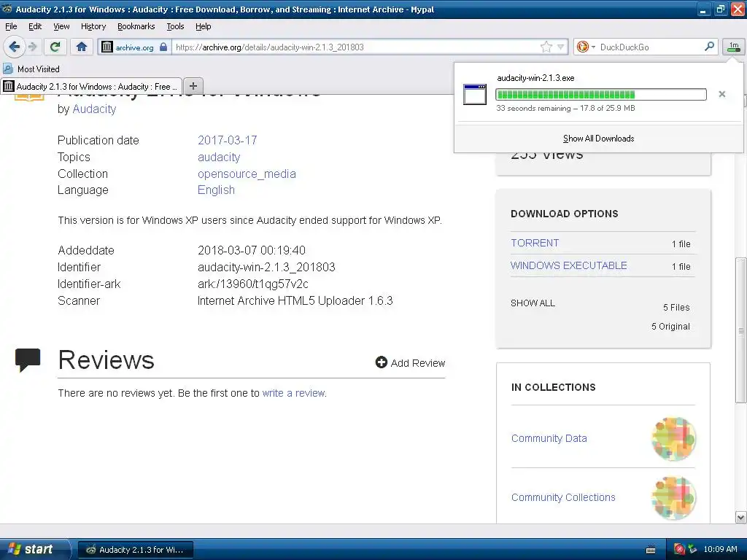Download the WINDOWS EXECUTABLE option
Image resolution: width=747 pixels, height=560 pixels.
[568, 265]
